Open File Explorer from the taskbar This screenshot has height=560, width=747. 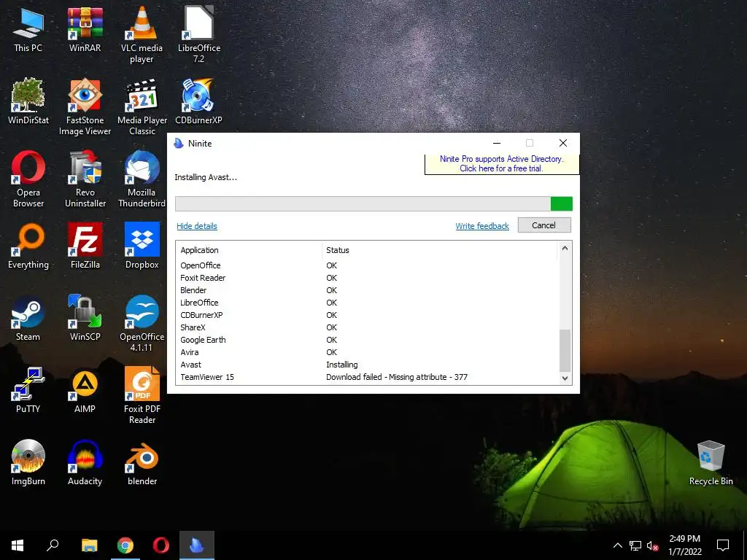click(x=89, y=545)
